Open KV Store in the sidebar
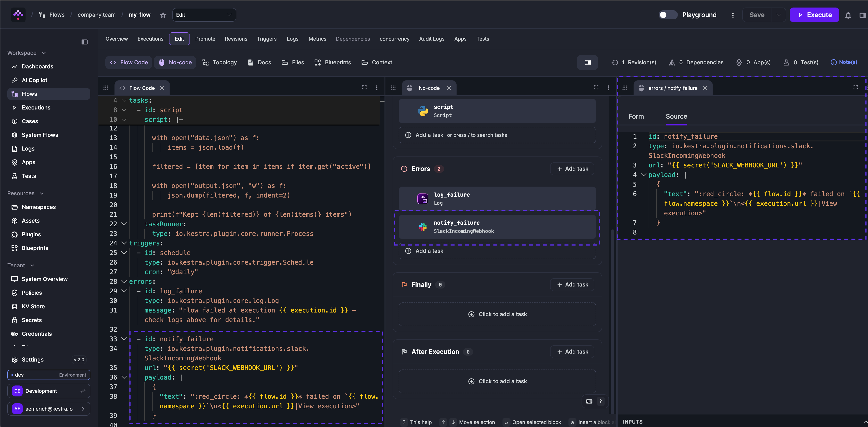868x427 pixels. [x=49, y=306]
